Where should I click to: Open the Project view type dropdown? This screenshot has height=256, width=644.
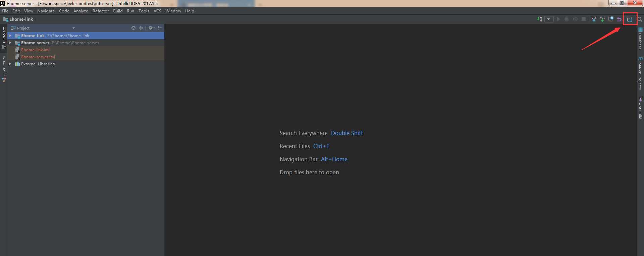(x=73, y=28)
